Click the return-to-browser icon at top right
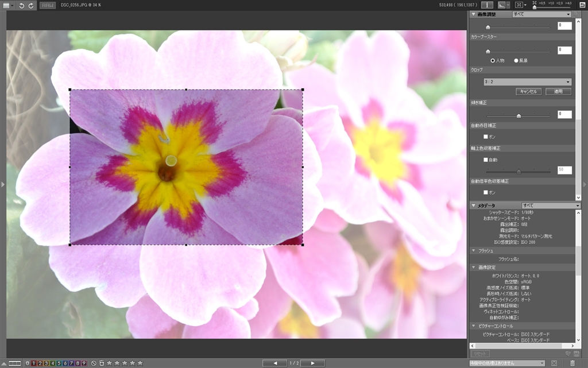This screenshot has height=368, width=588. point(581,5)
